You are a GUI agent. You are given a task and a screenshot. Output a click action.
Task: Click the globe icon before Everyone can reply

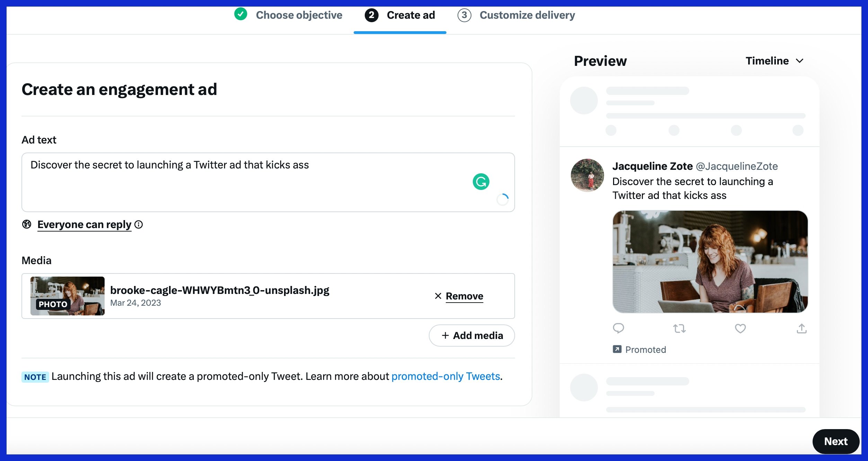pos(27,224)
